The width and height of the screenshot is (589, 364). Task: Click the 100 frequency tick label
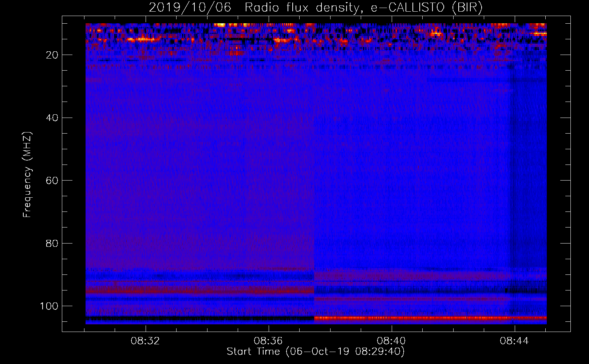tap(49, 306)
